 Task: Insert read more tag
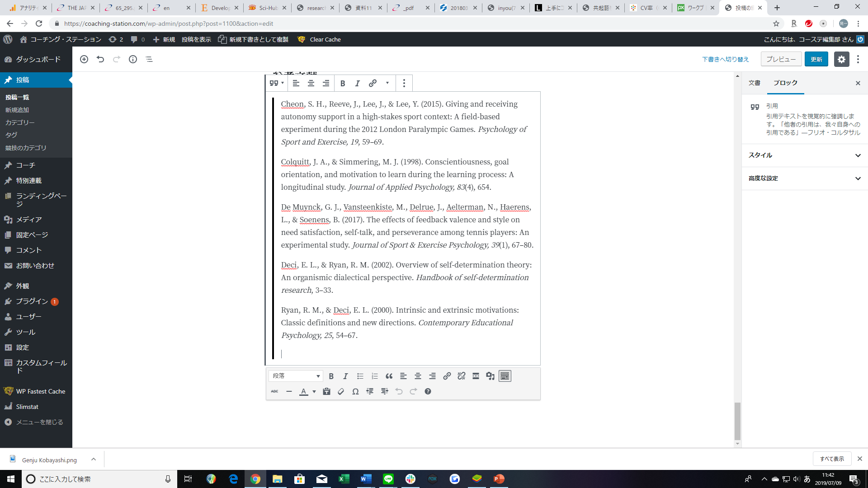pyautogui.click(x=476, y=376)
